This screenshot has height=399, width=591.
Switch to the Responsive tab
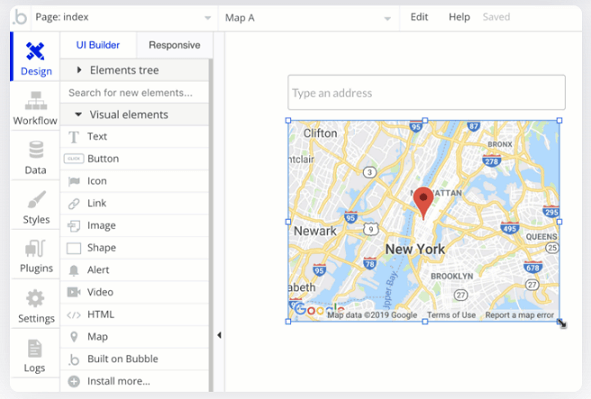[175, 45]
